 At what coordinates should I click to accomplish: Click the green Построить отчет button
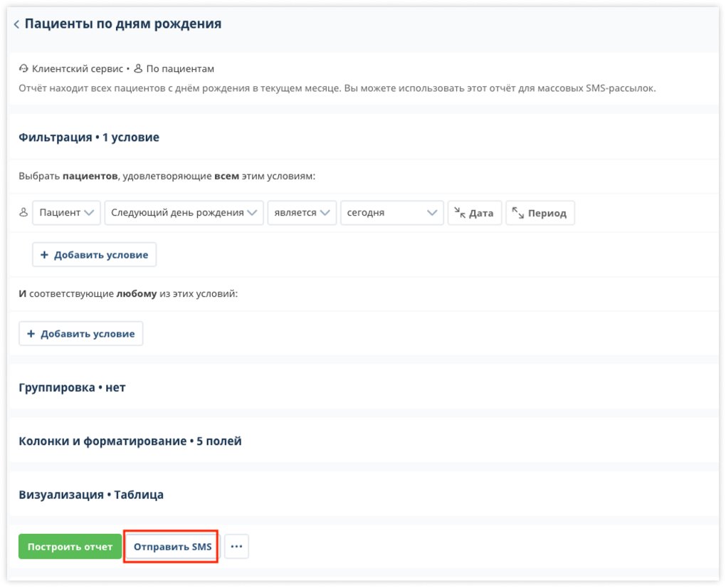70,546
